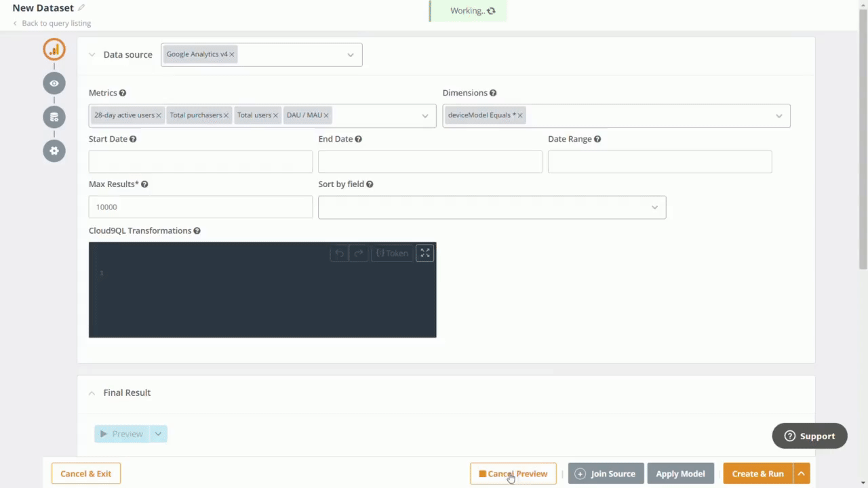
Task: Open the Sort by field dropdown
Action: (654, 207)
